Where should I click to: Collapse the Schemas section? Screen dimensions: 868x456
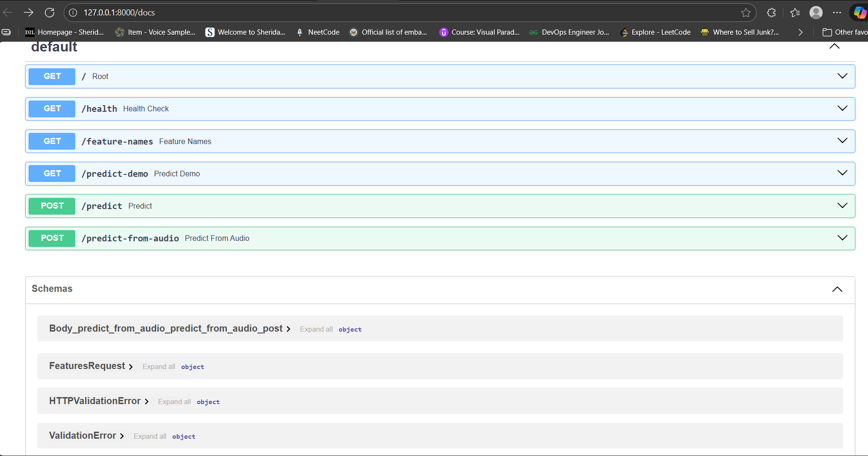point(837,290)
